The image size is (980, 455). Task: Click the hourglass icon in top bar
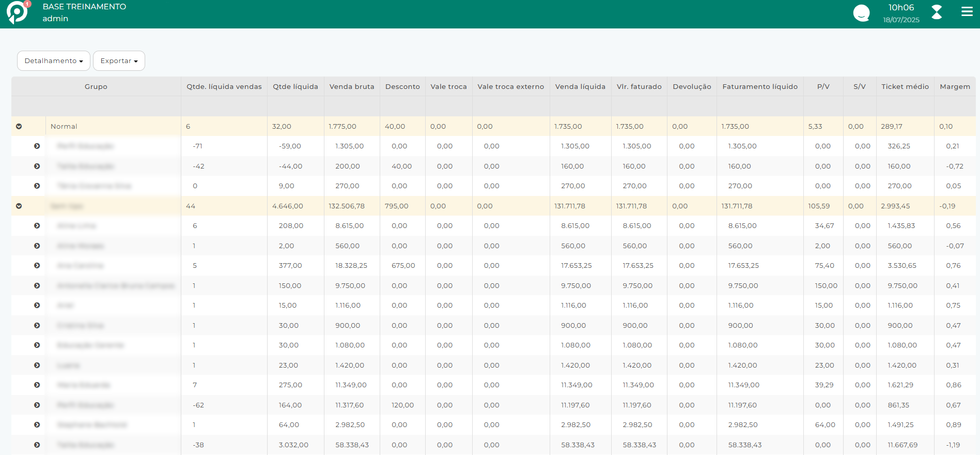936,12
